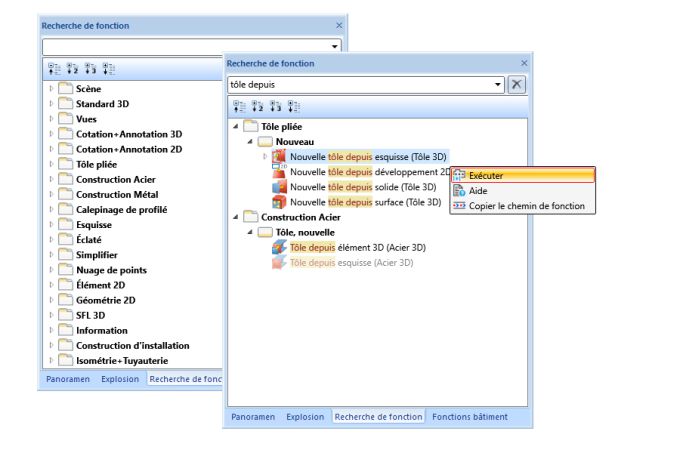Image resolution: width=680 pixels, height=453 pixels.
Task: Click the expand all levels icon in the front panel
Action: pos(291,108)
